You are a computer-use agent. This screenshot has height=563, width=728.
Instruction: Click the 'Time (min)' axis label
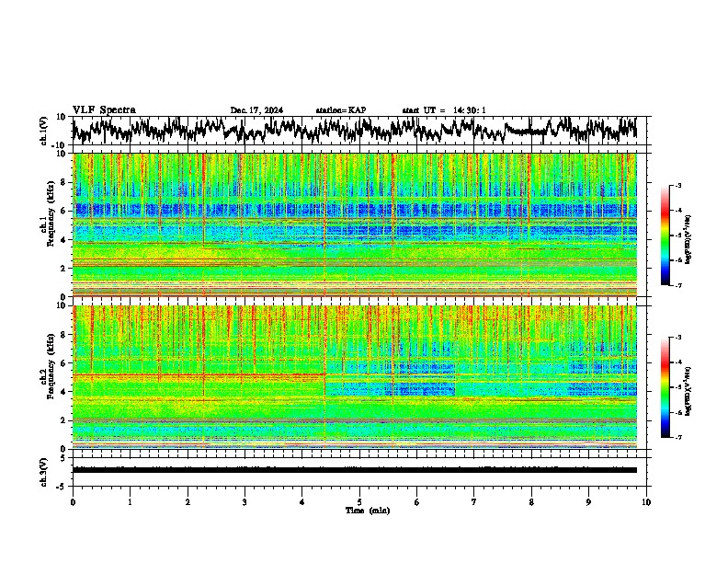tap(368, 511)
